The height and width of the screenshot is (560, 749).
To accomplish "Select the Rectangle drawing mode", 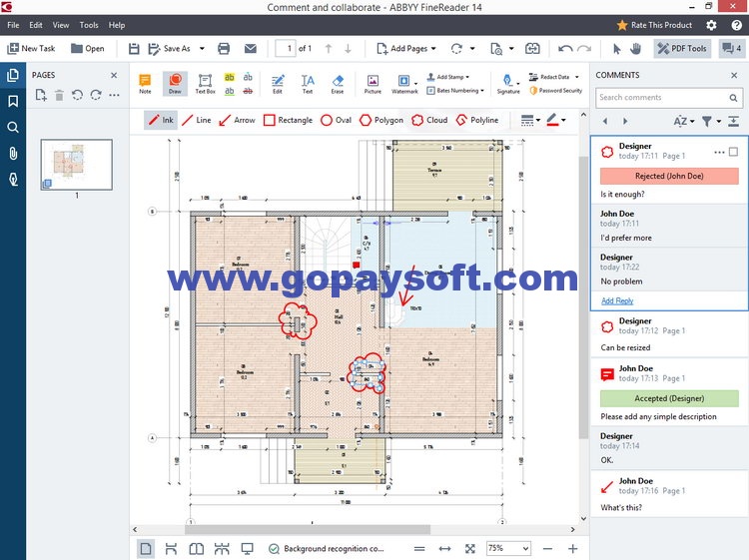I will (288, 121).
